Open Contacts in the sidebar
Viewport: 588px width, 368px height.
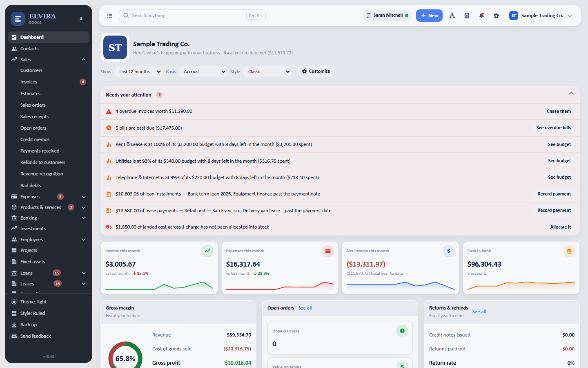pos(49,49)
